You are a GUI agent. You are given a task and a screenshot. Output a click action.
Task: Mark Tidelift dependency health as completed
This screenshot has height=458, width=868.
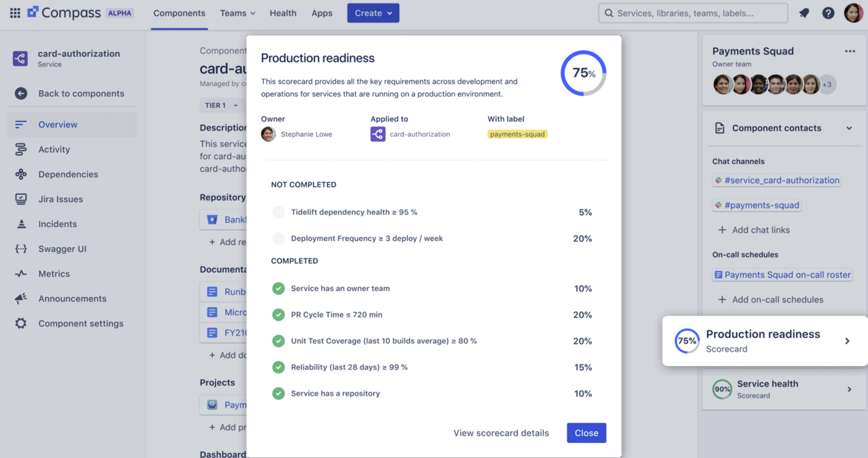point(278,212)
